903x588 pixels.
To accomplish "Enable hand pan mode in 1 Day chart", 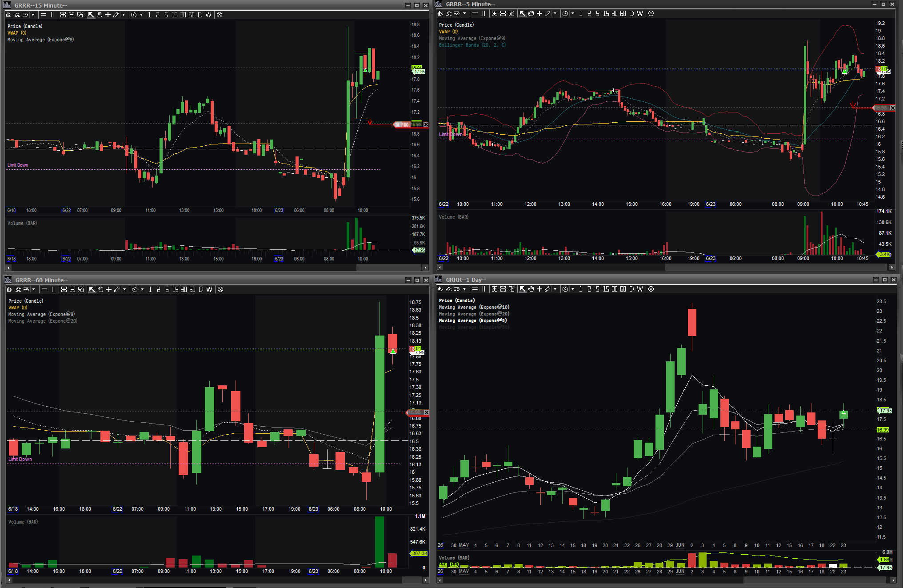I will 531,289.
